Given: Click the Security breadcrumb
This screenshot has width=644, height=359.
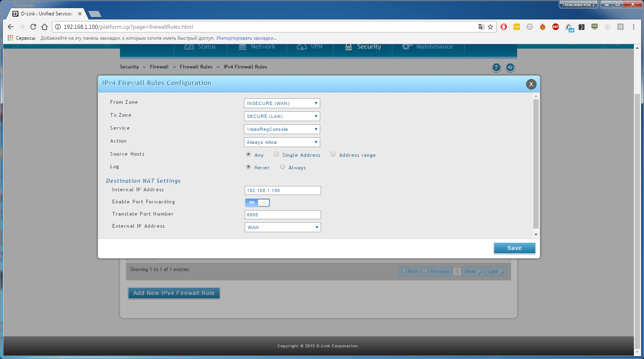Looking at the screenshot, I should pos(129,67).
